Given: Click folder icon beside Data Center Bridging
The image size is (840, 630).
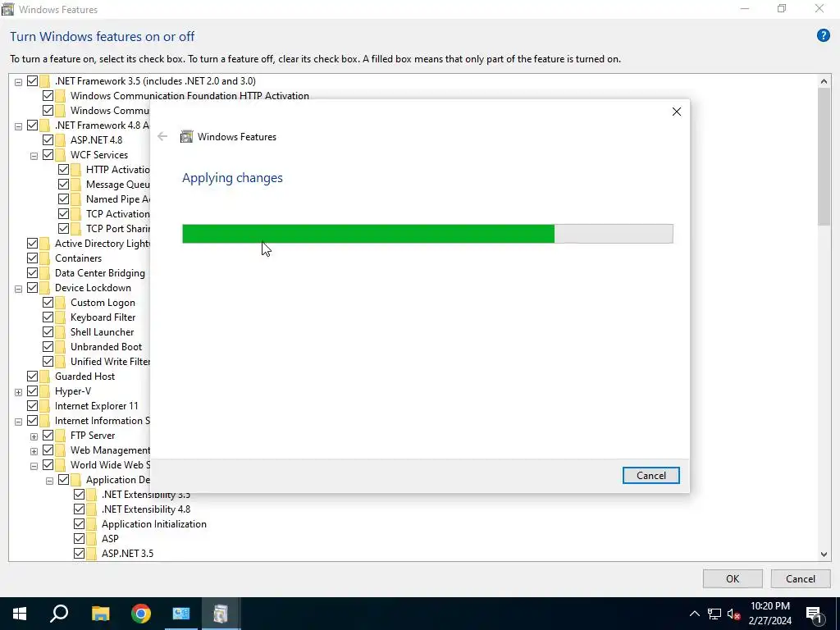Looking at the screenshot, I should (x=44, y=272).
